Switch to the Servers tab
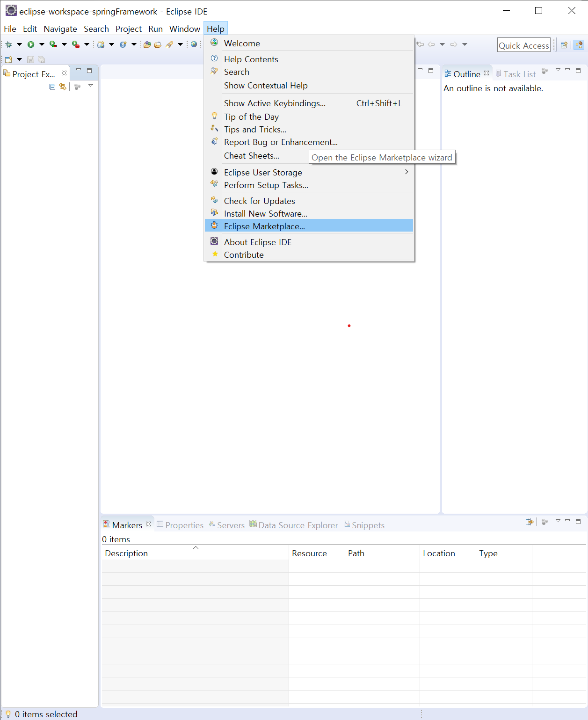Viewport: 588px width, 720px height. point(226,525)
